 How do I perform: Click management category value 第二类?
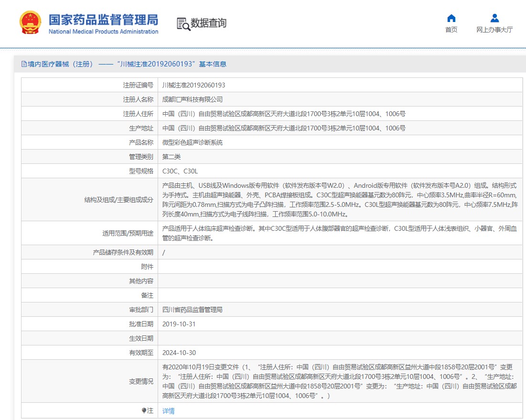(172, 157)
